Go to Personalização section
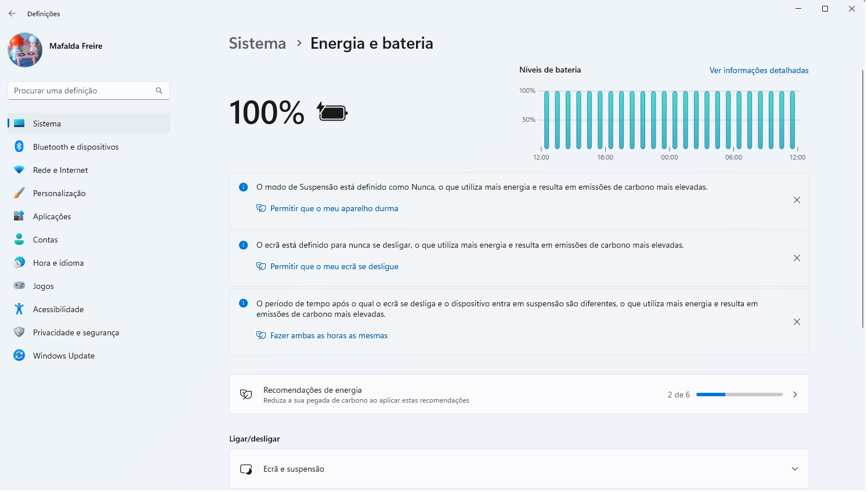 (x=59, y=193)
